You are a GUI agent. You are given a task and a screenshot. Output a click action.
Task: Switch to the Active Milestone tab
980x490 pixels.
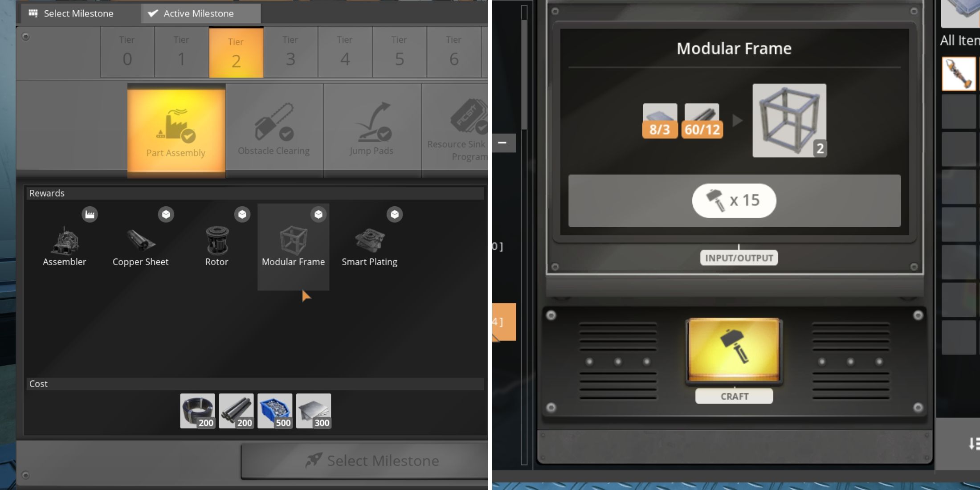198,12
